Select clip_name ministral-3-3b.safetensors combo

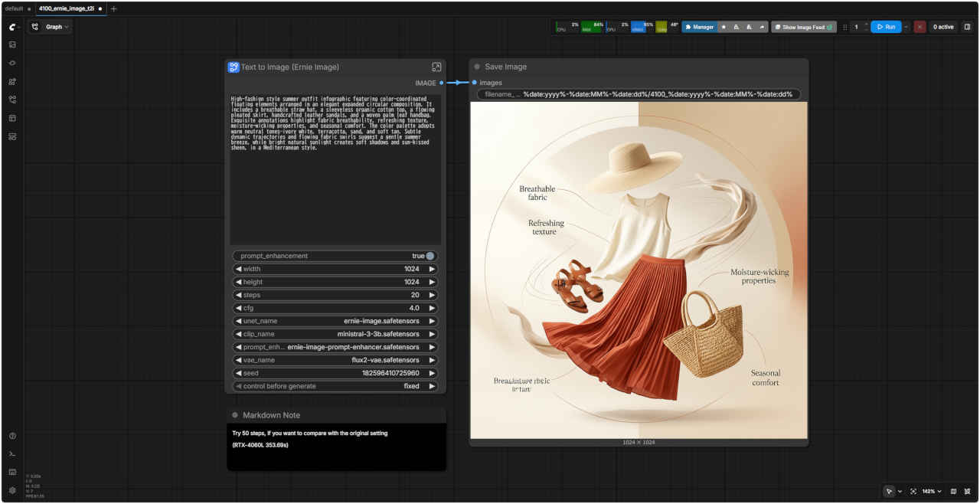click(x=335, y=334)
